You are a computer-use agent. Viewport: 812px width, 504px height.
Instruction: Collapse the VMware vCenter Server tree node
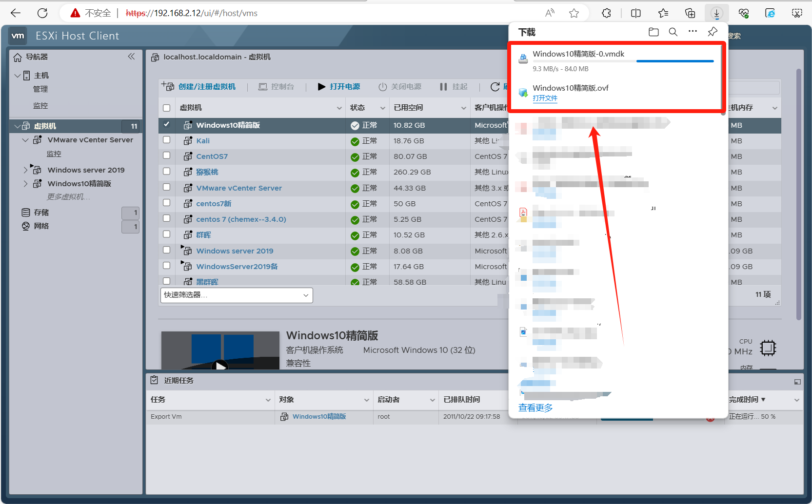pyautogui.click(x=25, y=140)
